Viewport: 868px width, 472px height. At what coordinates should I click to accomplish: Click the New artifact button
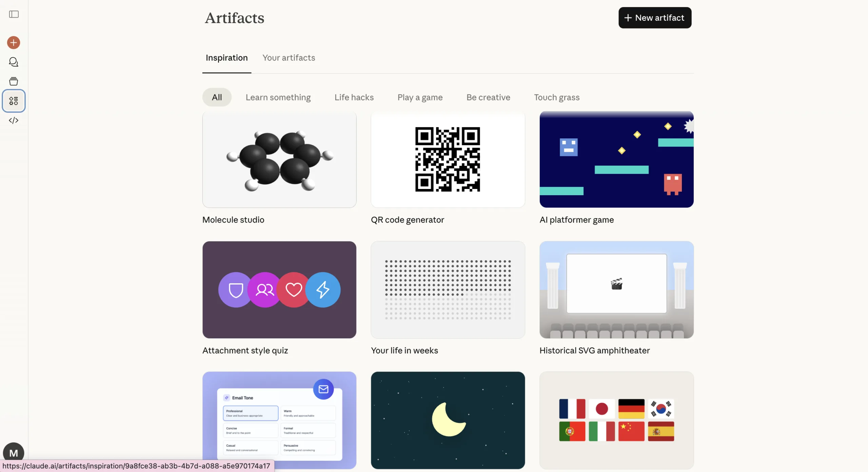pyautogui.click(x=654, y=18)
